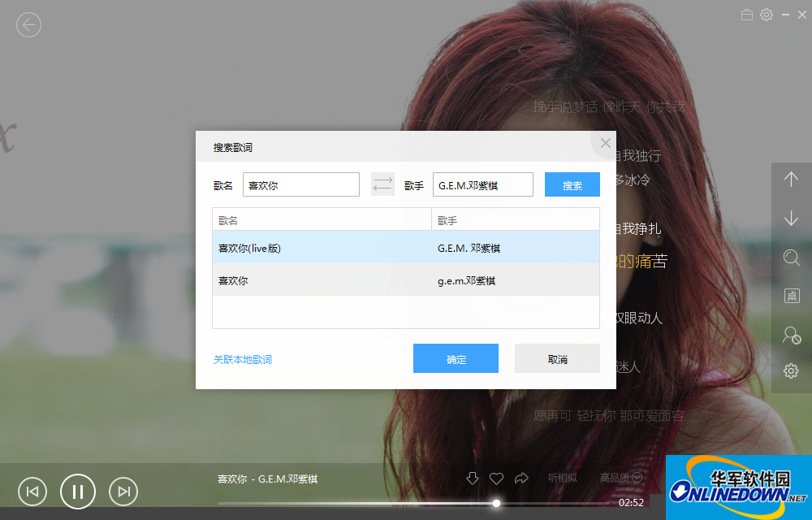Screen dimensions: 812x520
Task: Pause the current song
Action: pyautogui.click(x=78, y=491)
